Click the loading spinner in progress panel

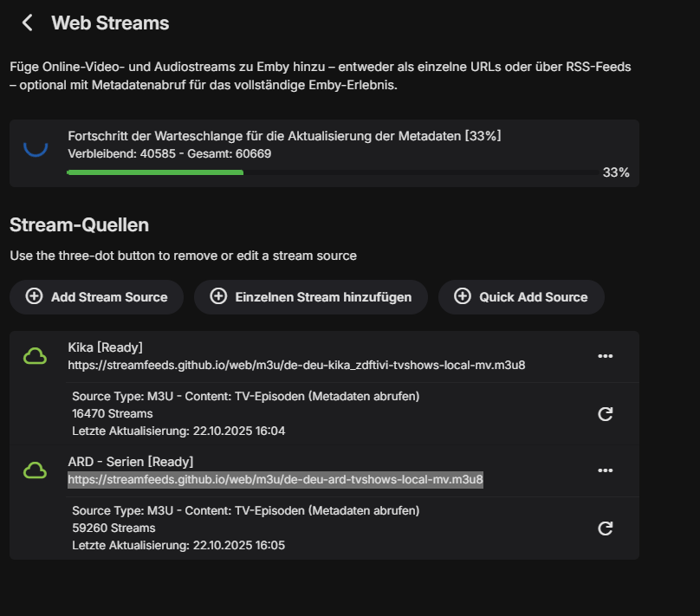click(x=35, y=145)
